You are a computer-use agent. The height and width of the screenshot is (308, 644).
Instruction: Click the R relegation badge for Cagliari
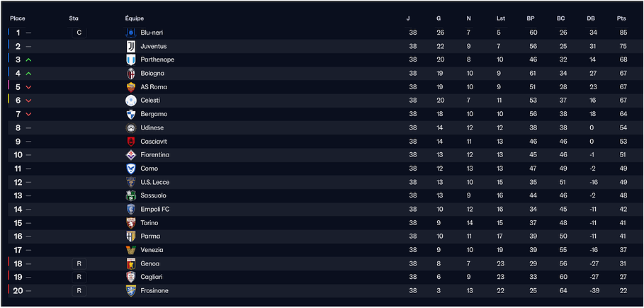point(79,278)
